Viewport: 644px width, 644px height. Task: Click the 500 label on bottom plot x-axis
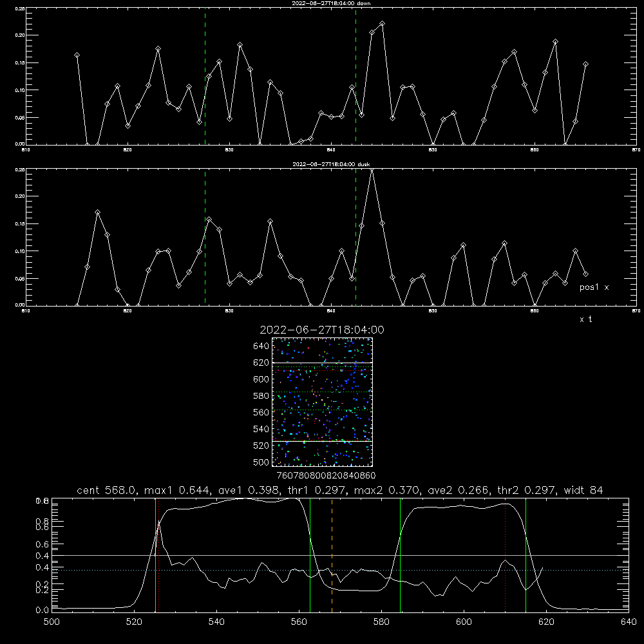[x=52, y=622]
